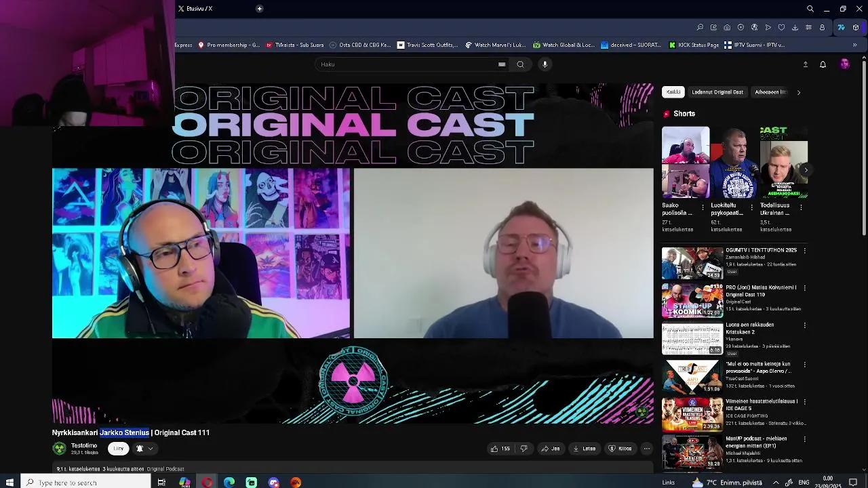This screenshot has width=868, height=488.
Task: Open YouTube notifications bell
Action: click(823, 64)
